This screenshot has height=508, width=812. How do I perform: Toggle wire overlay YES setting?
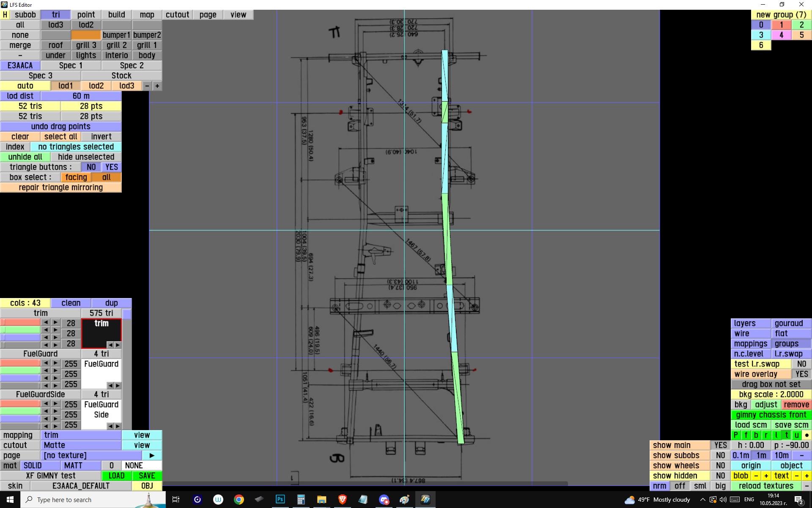pyautogui.click(x=801, y=374)
